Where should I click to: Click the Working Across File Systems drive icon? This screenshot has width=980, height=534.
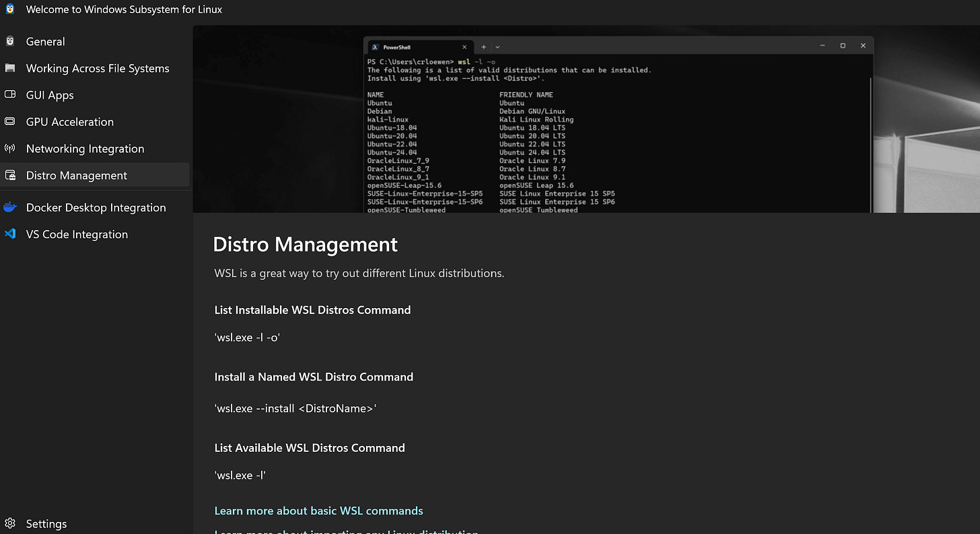(10, 68)
